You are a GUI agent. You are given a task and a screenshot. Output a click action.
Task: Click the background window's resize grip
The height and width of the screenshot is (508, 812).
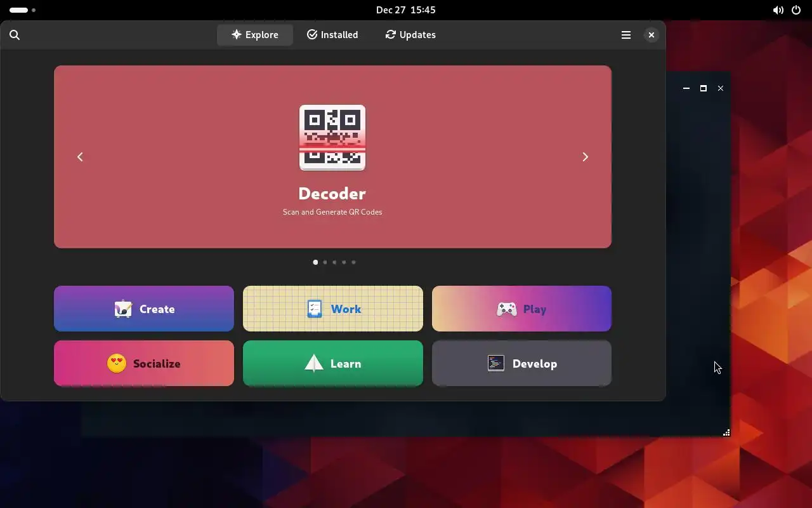click(x=726, y=432)
